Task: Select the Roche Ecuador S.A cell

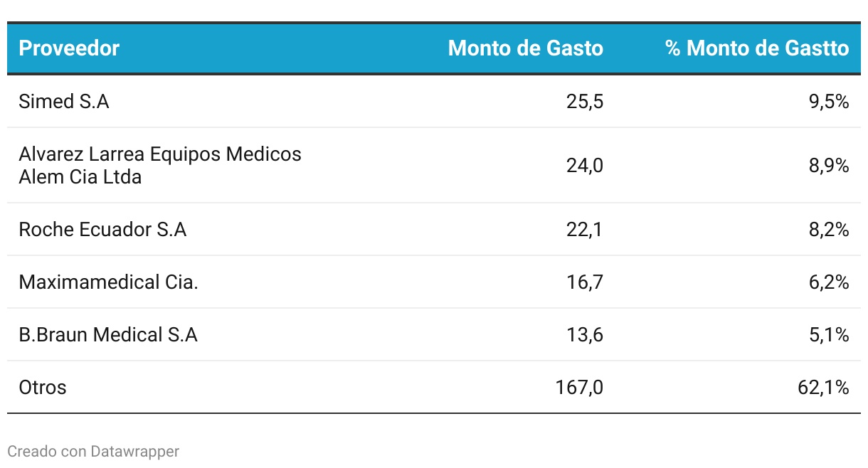Action: pyautogui.click(x=102, y=230)
